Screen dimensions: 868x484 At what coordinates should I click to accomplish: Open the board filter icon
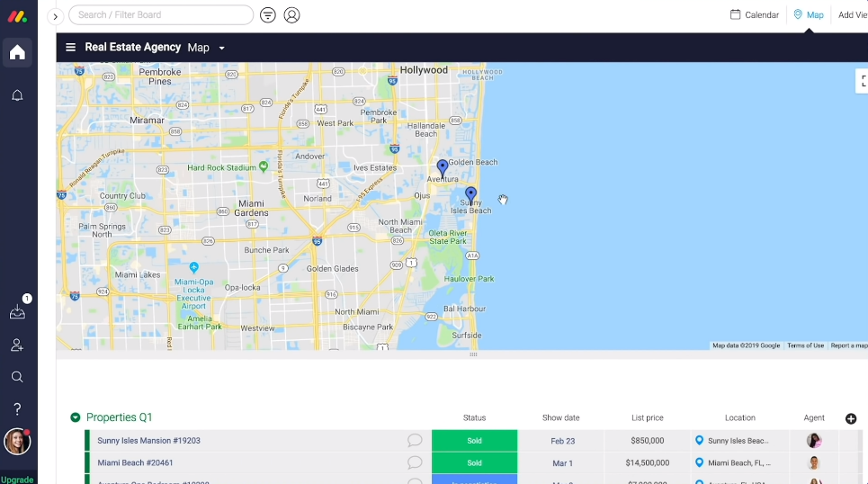coord(268,15)
